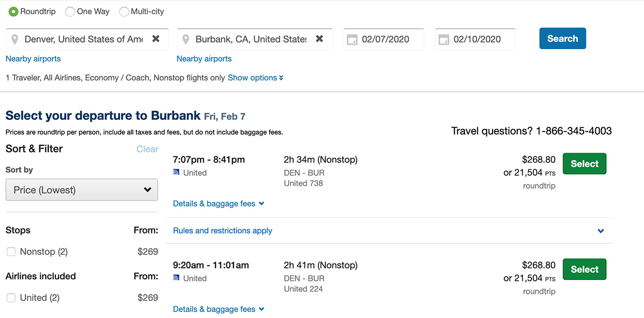644x318 pixels.
Task: Expand the Rules and restrictions apply chevron
Action: [x=601, y=231]
